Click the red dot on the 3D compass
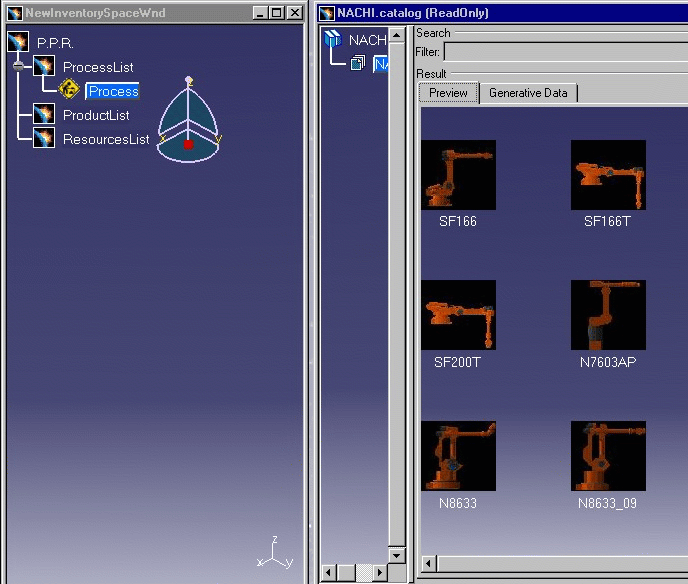688x584 pixels. point(188,145)
